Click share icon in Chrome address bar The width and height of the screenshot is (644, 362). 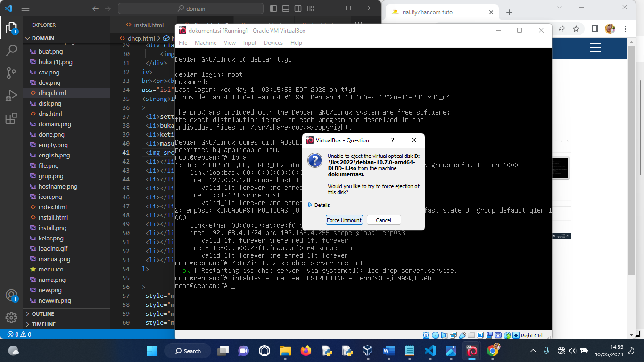[561, 29]
